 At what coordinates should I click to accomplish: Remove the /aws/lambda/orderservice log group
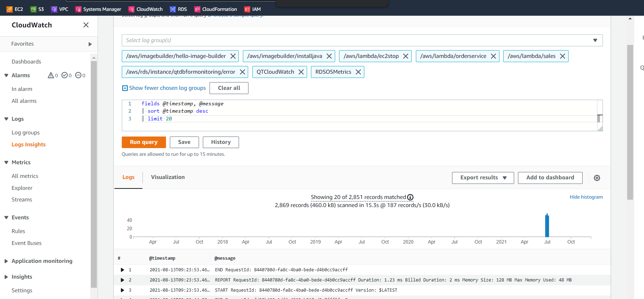(x=493, y=56)
